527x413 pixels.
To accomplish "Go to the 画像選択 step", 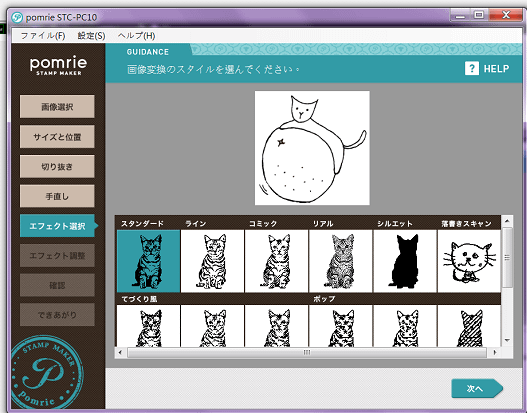I will click(57, 107).
